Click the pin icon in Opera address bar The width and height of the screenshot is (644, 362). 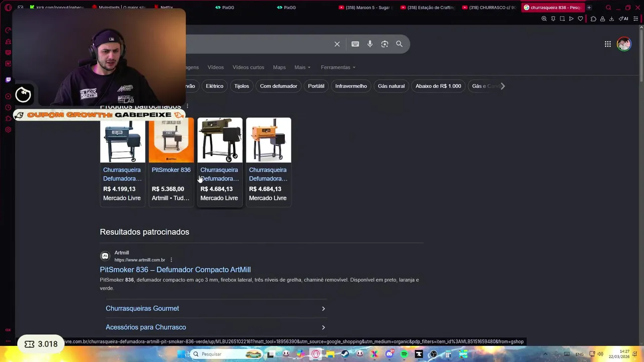553,19
